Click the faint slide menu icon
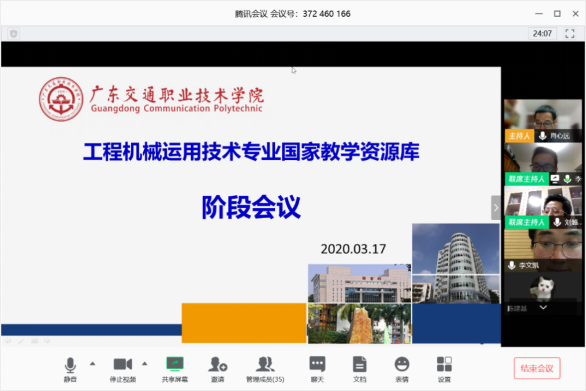Viewport: 586px width, 391px height. (34, 341)
